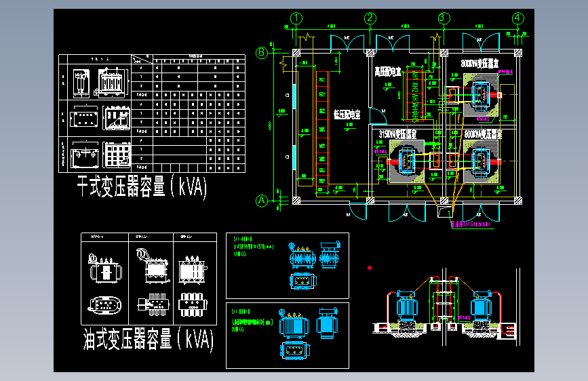This screenshot has height=381, width=588.
Task: Select green center cabinet in section view
Action: (444, 304)
